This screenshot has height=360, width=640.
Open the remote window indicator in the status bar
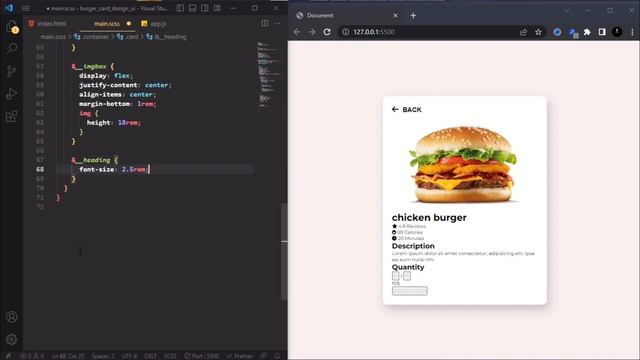(x=8, y=356)
